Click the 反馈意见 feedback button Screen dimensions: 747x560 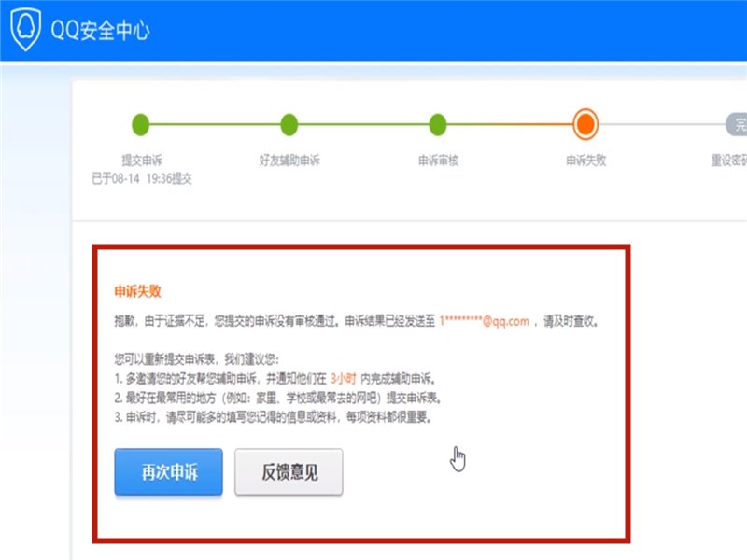point(289,471)
